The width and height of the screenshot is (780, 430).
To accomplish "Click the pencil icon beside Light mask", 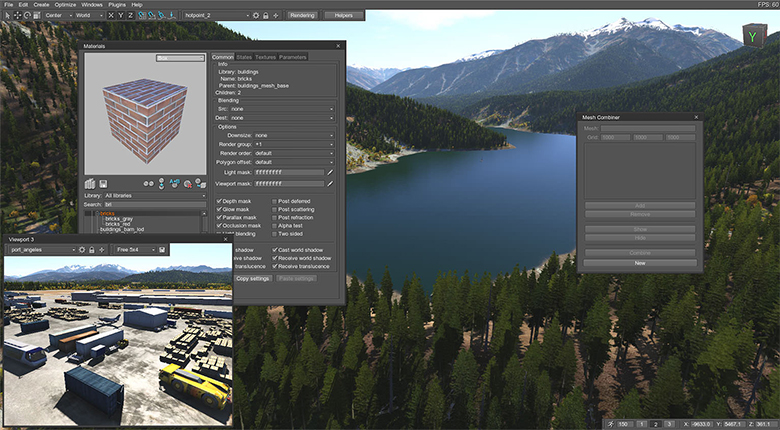I will [330, 172].
